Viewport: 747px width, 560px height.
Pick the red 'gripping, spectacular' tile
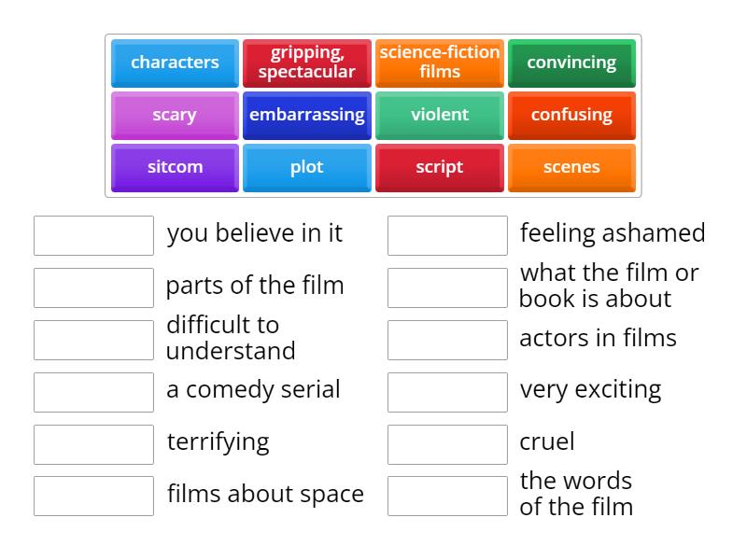click(x=307, y=63)
